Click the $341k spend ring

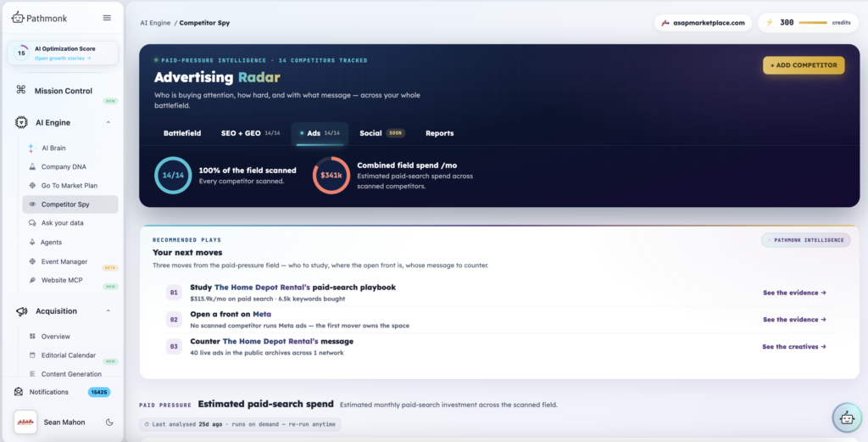pos(331,175)
